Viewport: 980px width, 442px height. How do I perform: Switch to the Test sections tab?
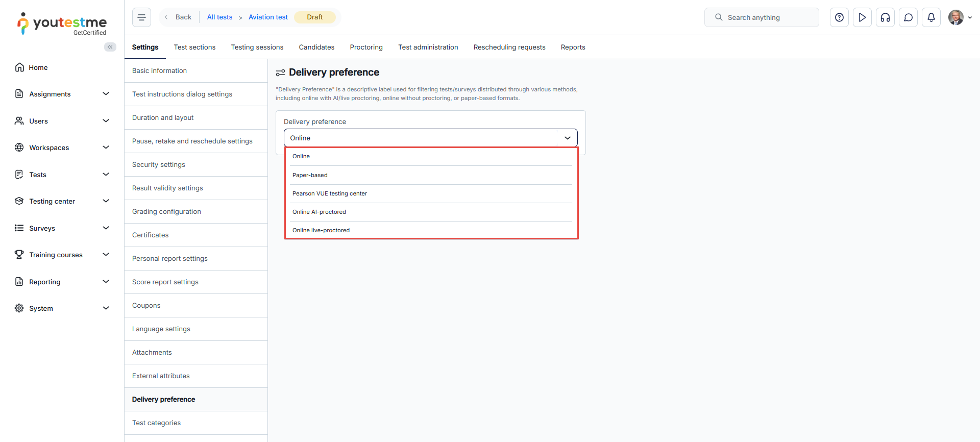pos(194,47)
